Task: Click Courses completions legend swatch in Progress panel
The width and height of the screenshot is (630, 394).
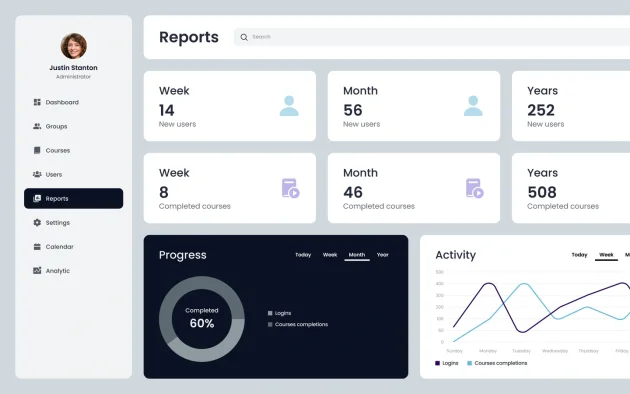Action: (270, 324)
